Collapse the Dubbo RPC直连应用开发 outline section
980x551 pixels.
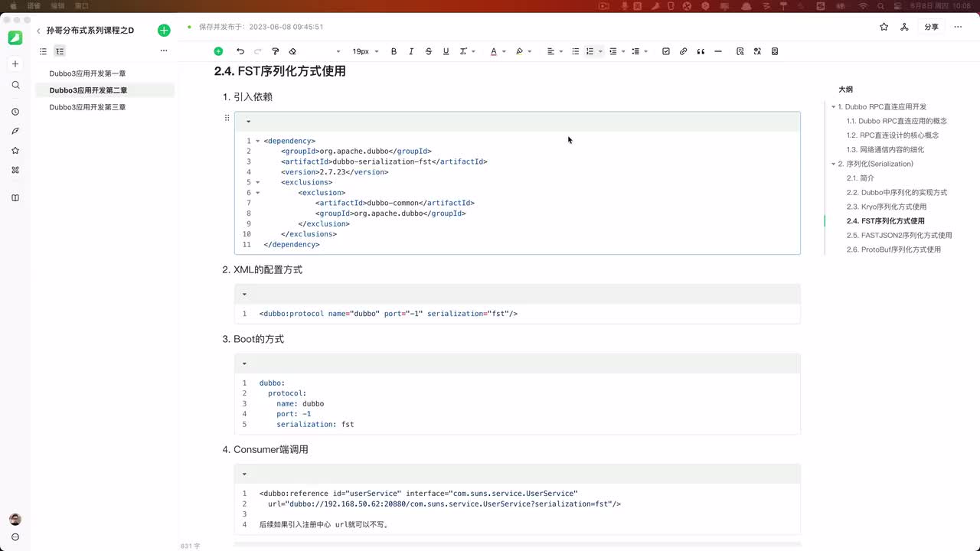(x=834, y=107)
